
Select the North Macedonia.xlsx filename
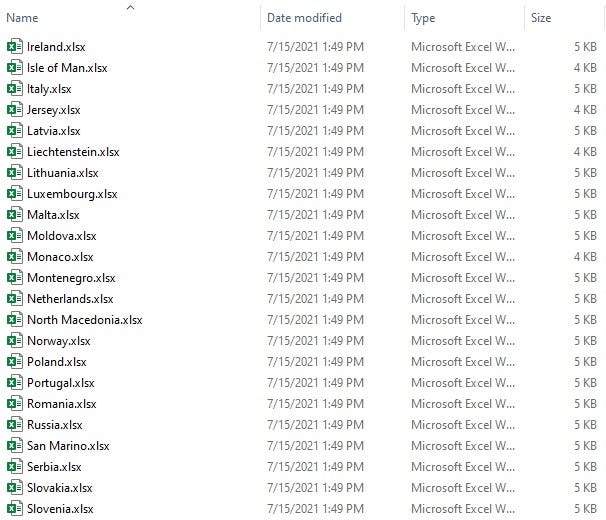[x=85, y=320]
